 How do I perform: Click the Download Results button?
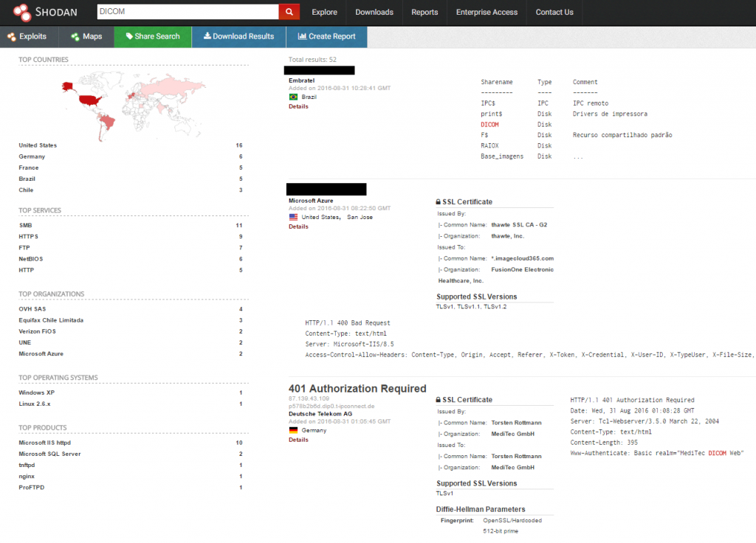[x=239, y=37]
